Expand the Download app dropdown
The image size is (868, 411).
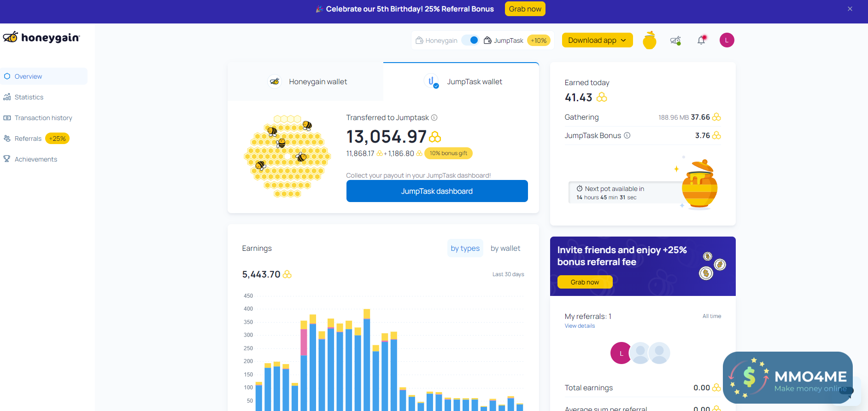(x=597, y=40)
